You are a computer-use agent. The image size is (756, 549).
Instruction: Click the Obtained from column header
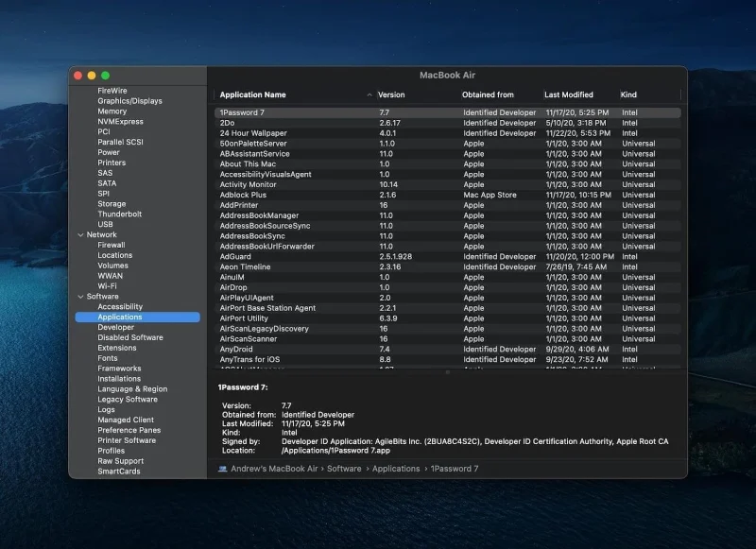click(x=488, y=94)
